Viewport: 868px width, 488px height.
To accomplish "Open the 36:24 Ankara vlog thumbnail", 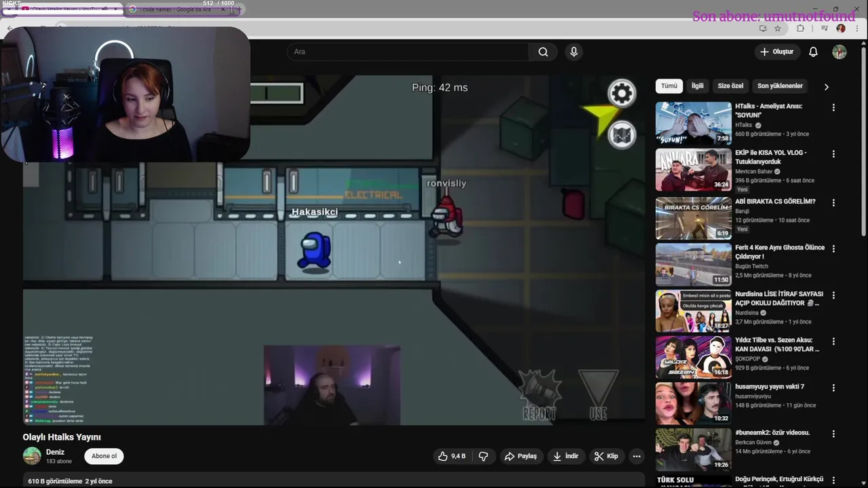I will click(x=693, y=169).
